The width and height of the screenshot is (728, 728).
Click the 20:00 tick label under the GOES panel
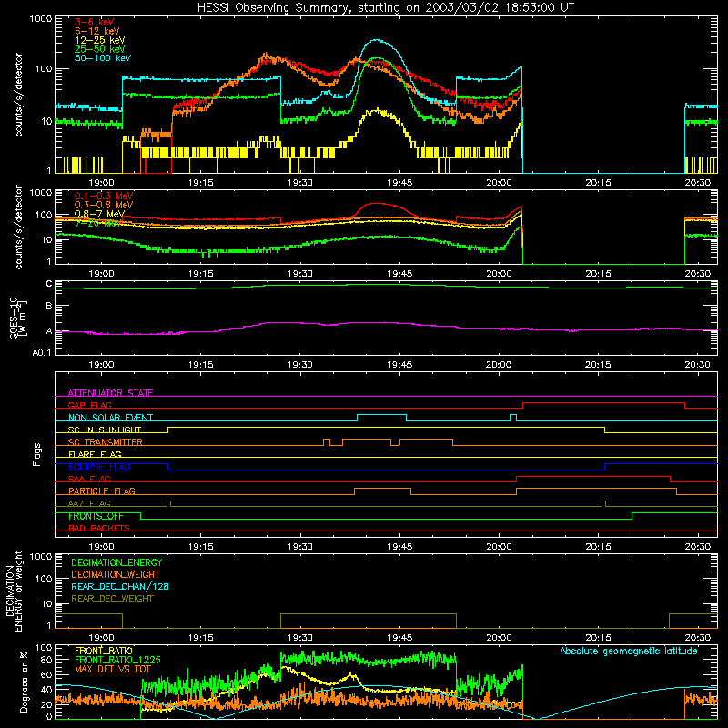(499, 365)
